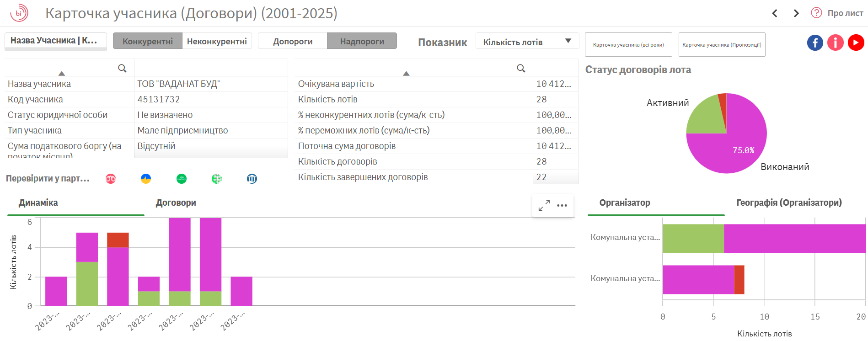Click the green dotted globe partner icon
The height and width of the screenshot is (341, 868).
click(x=217, y=179)
